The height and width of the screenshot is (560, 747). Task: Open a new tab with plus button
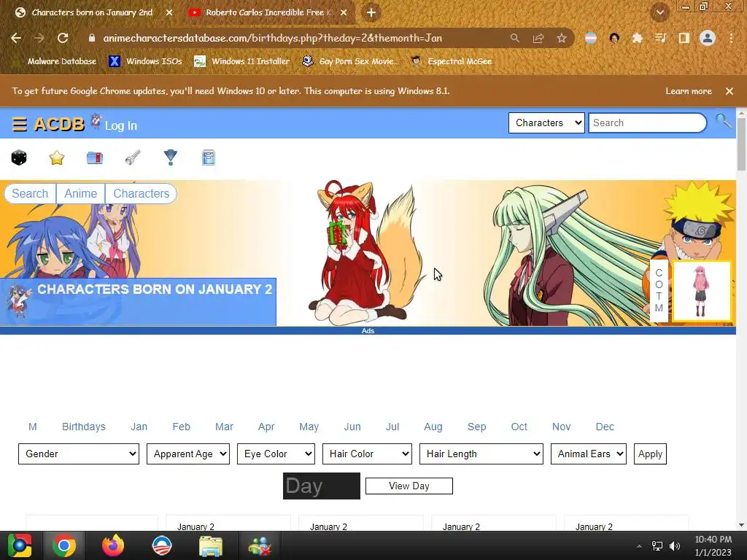371,12
